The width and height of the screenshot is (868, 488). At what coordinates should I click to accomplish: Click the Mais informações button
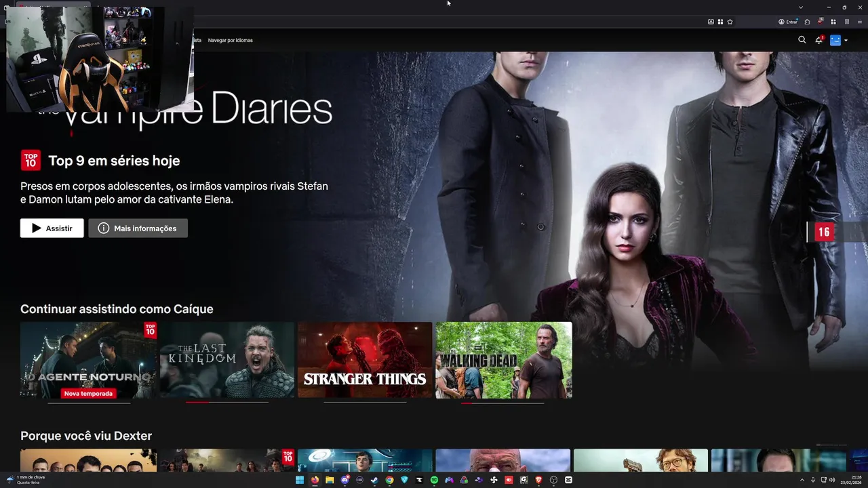[x=138, y=228]
